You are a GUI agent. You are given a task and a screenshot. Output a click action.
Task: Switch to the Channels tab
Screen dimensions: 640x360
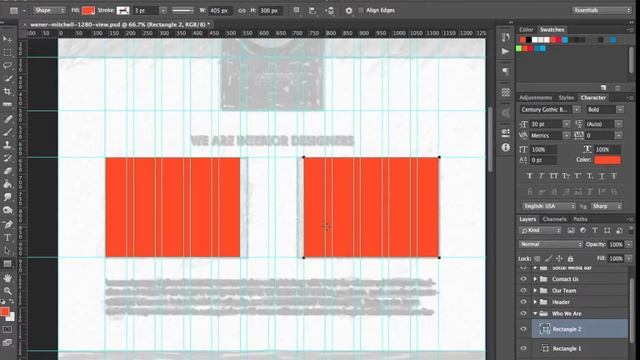pyautogui.click(x=554, y=219)
